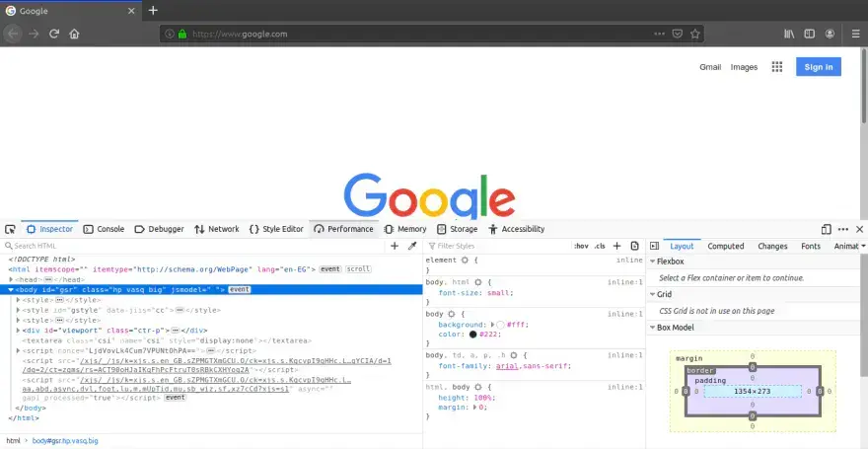The height and width of the screenshot is (449, 868).
Task: Click the eyedropper color picker icon
Action: coord(412,246)
